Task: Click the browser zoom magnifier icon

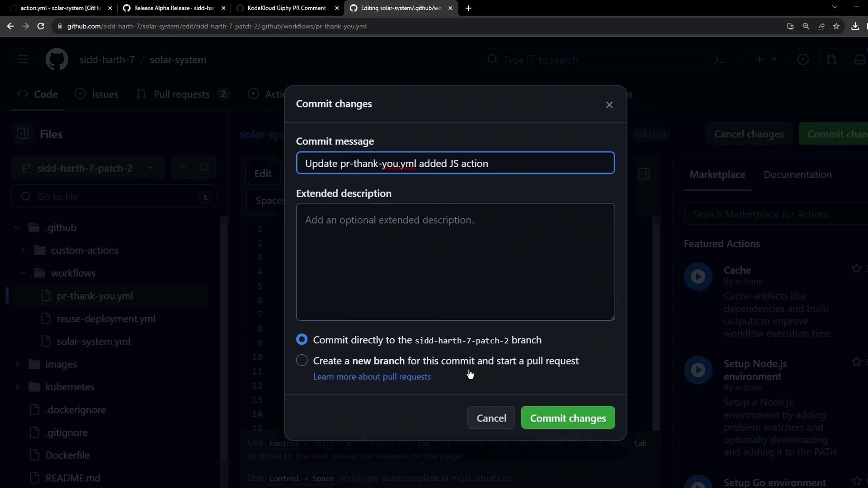Action: pos(806,26)
